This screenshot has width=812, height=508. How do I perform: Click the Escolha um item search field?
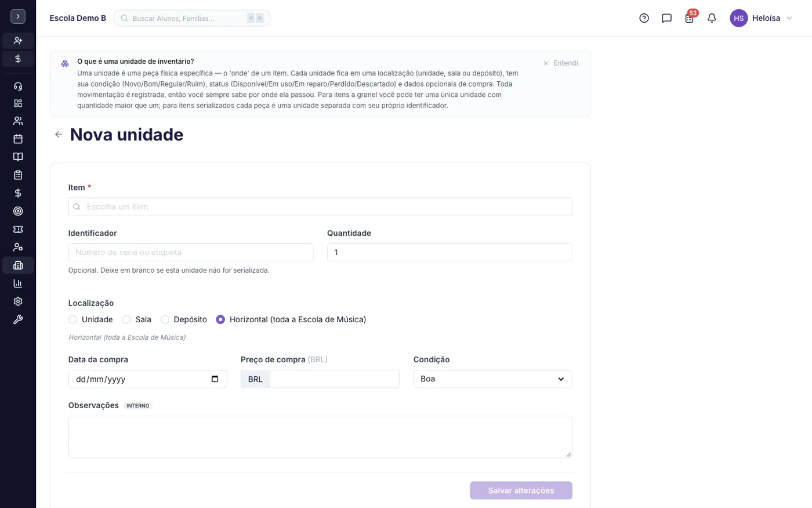click(x=320, y=207)
